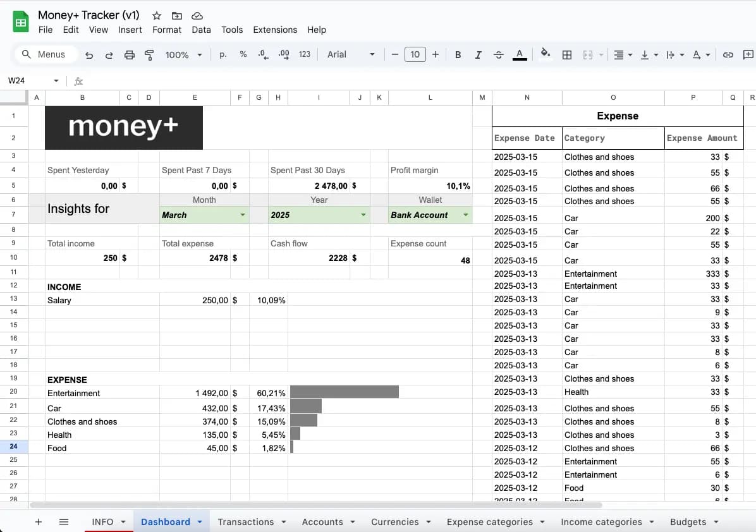Image resolution: width=756 pixels, height=532 pixels.
Task: Toggle italic formatting
Action: click(x=478, y=55)
